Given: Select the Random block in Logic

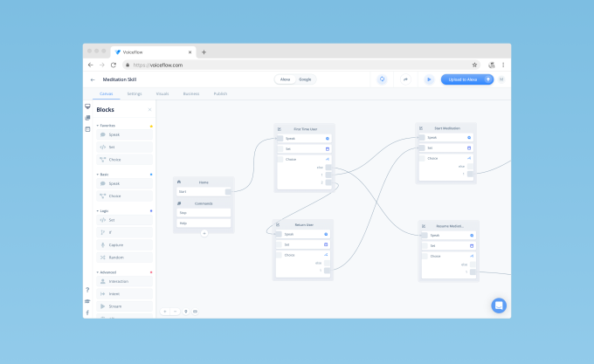Looking at the screenshot, I should point(115,258).
